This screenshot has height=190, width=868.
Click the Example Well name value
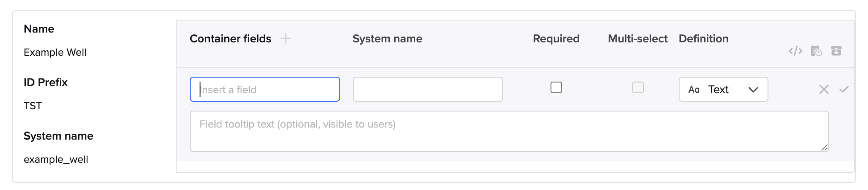tap(55, 52)
